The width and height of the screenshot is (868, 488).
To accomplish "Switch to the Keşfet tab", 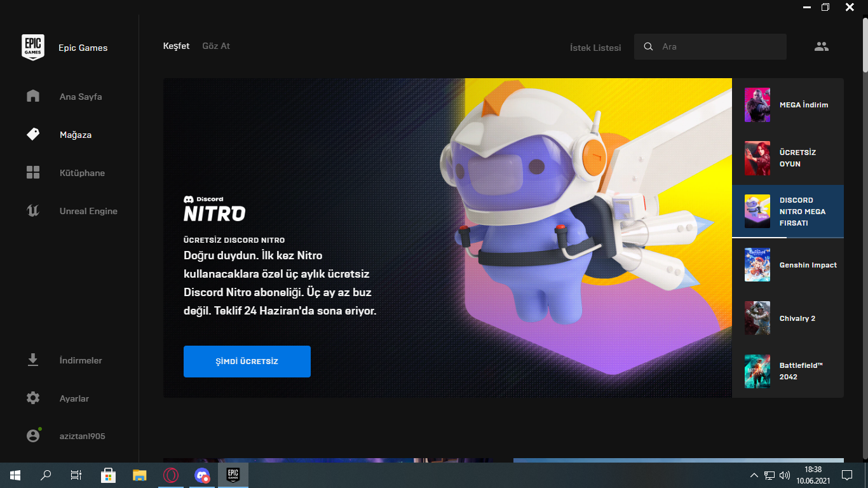I will [176, 46].
